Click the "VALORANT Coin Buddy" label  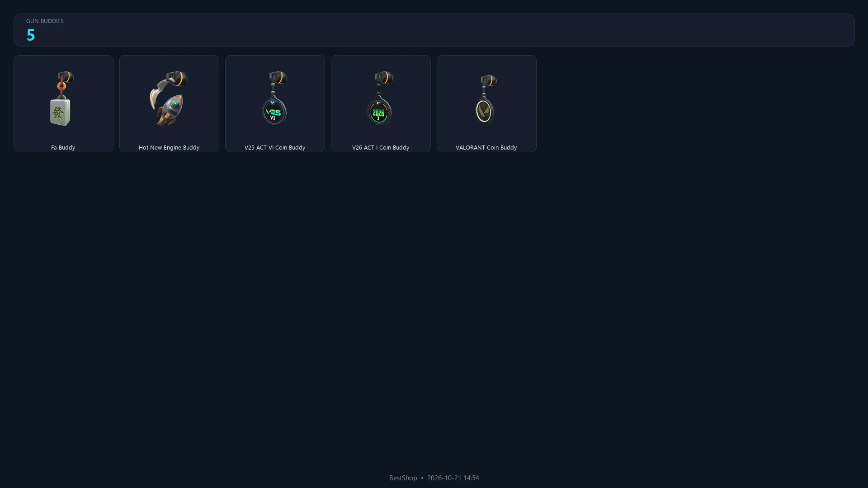tap(486, 148)
